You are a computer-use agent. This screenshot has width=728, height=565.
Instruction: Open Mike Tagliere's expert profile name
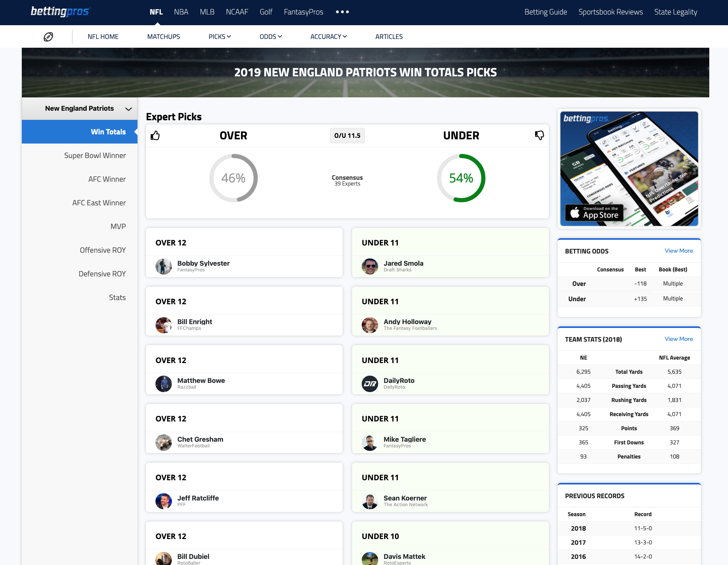click(x=404, y=439)
